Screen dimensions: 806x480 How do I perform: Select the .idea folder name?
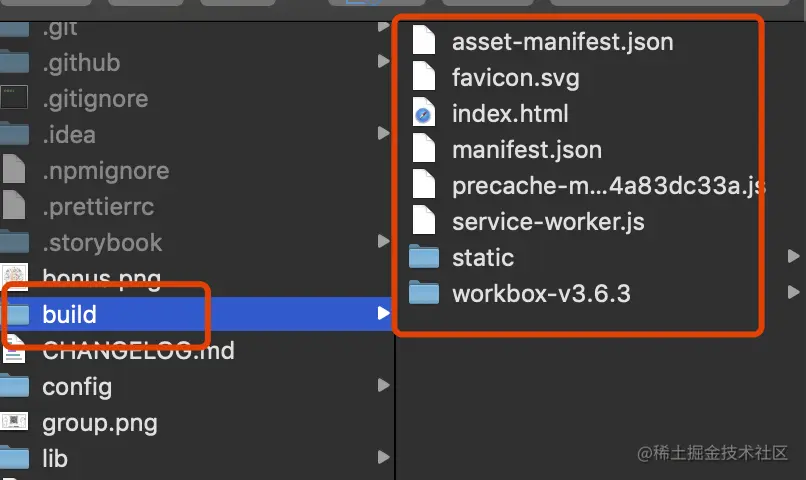click(69, 135)
